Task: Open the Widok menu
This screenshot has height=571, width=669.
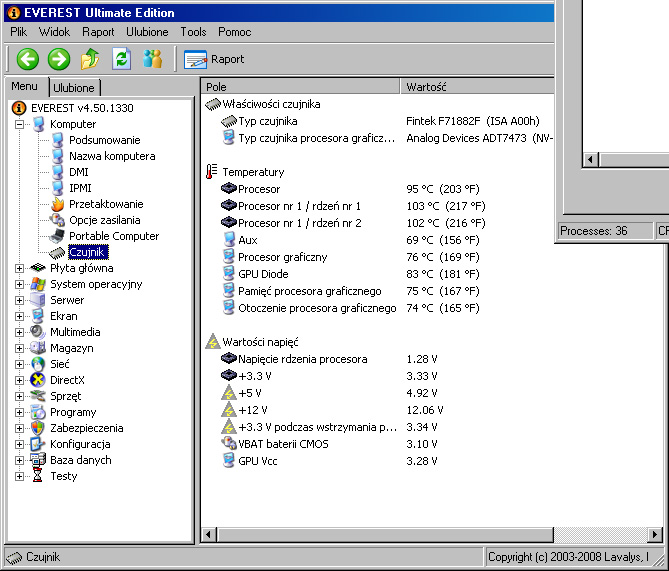Action: [54, 32]
